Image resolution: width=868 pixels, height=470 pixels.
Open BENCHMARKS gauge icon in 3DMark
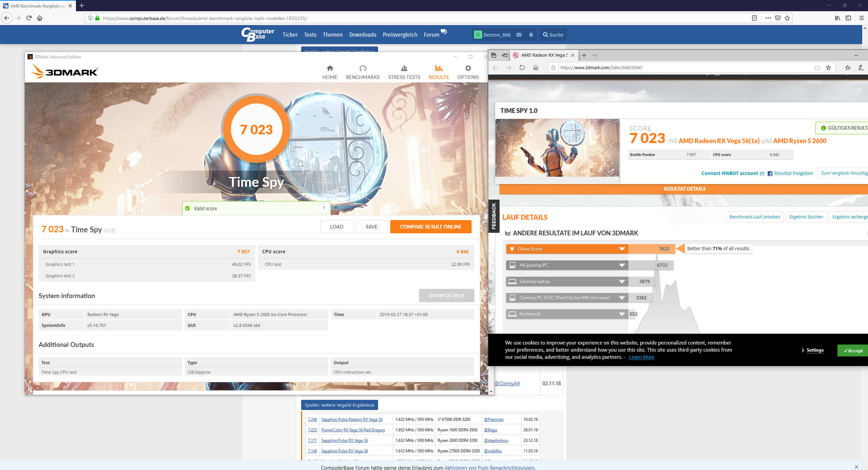tap(362, 68)
